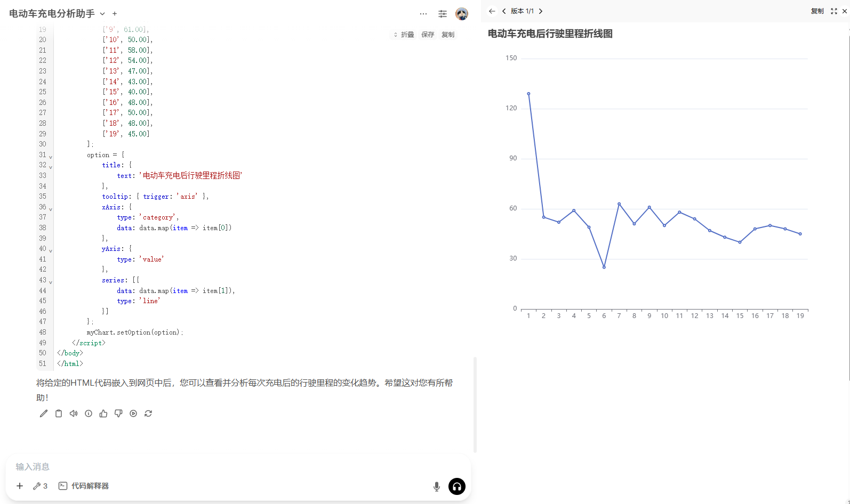Image resolution: width=850 pixels, height=504 pixels.
Task: Click y-axis label 150 on the chart
Action: click(x=511, y=58)
